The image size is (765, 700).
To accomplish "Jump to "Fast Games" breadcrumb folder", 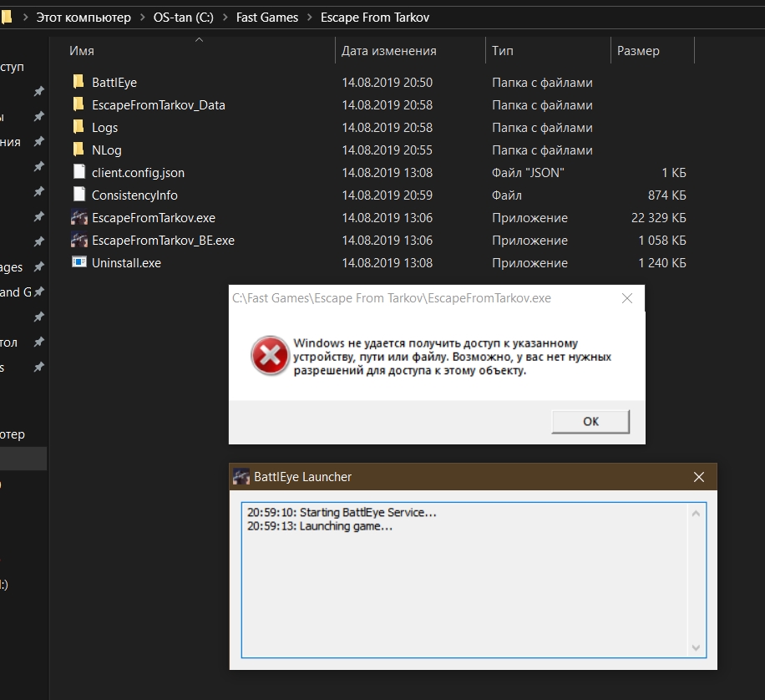I will click(267, 18).
